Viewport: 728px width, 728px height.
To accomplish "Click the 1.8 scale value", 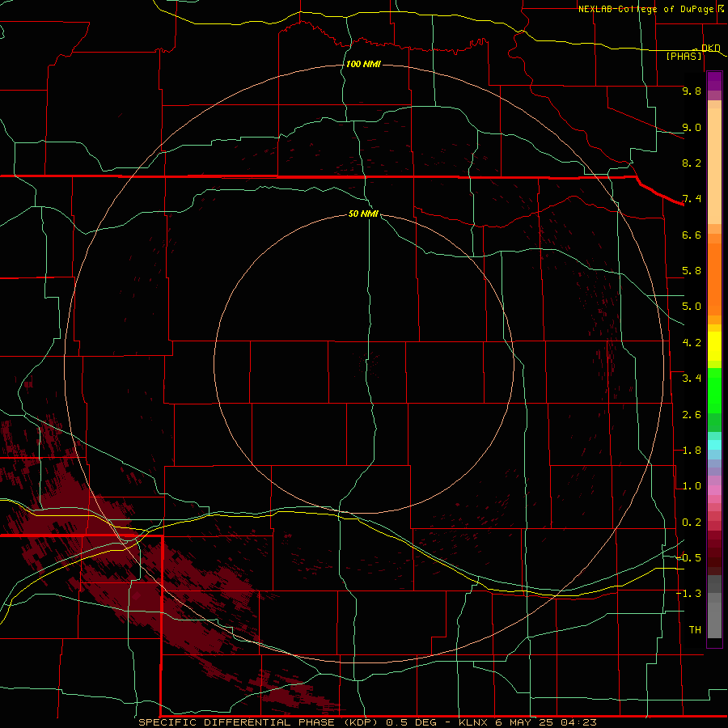I will tap(692, 451).
